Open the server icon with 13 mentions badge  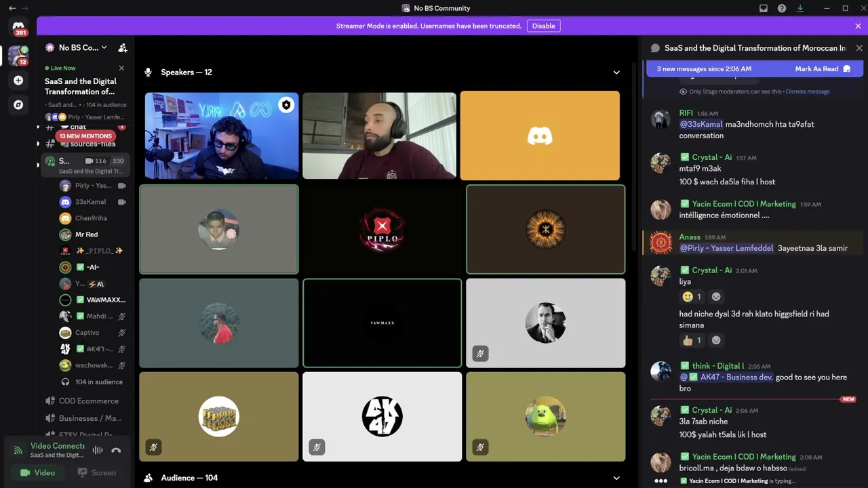click(18, 56)
